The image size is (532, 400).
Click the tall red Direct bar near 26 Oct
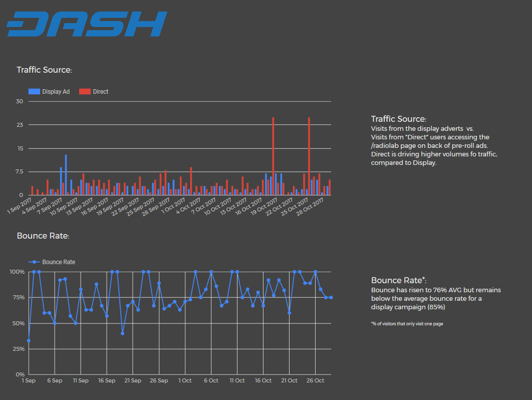click(309, 156)
